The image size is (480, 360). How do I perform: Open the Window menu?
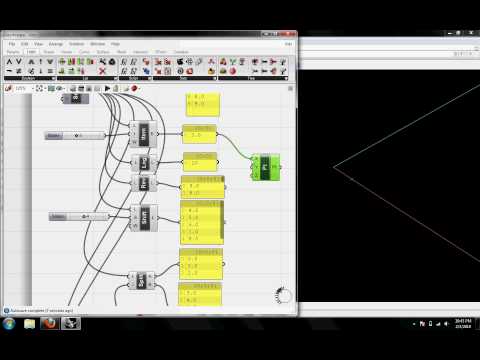[x=98, y=44]
